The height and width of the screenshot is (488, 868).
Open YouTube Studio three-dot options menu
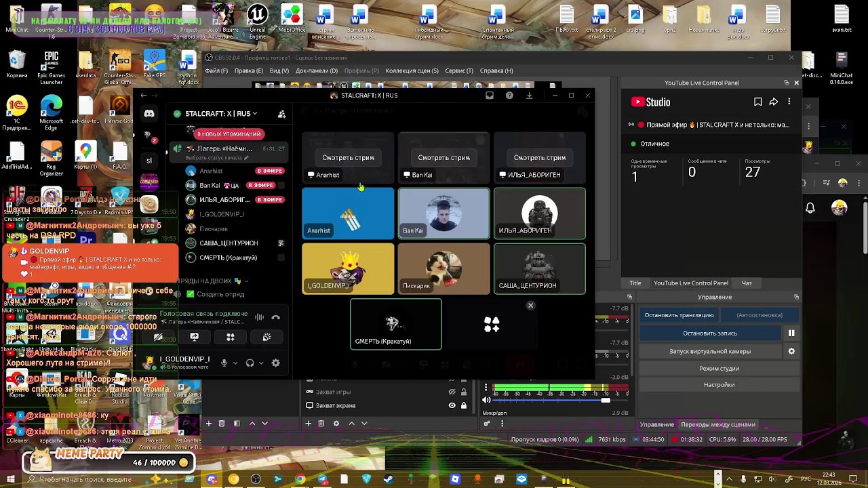[789, 102]
